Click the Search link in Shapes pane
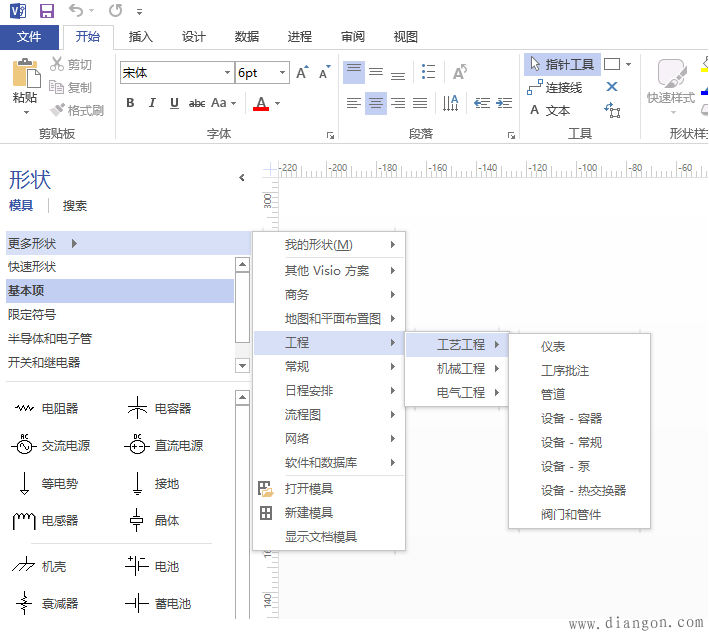This screenshot has width=709, height=637. tap(75, 206)
